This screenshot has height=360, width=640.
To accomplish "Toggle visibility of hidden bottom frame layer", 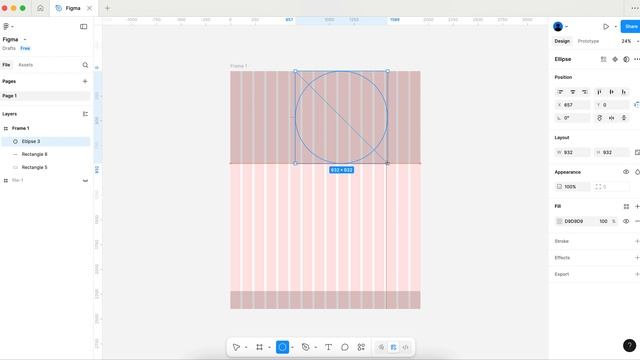I will point(85,180).
